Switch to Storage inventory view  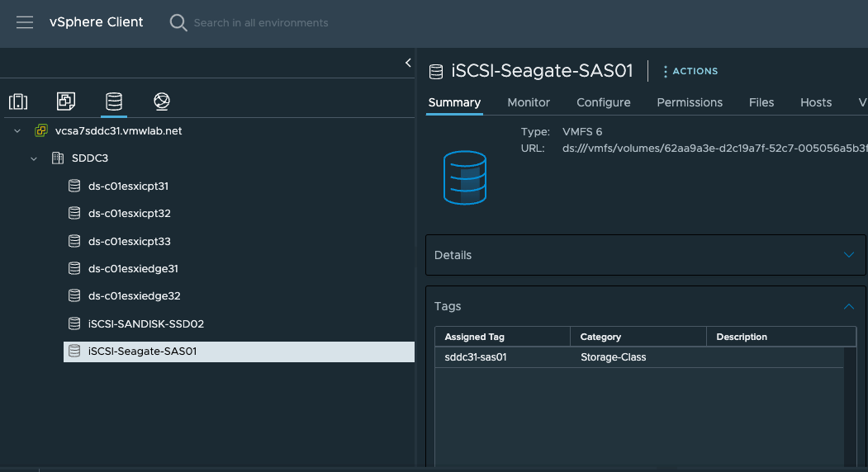[114, 101]
